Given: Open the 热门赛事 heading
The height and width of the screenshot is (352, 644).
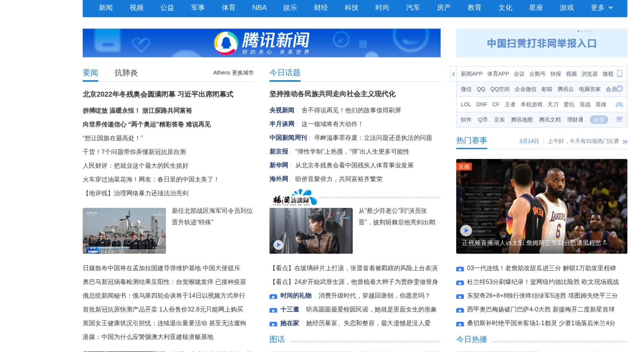Looking at the screenshot, I should tap(471, 140).
